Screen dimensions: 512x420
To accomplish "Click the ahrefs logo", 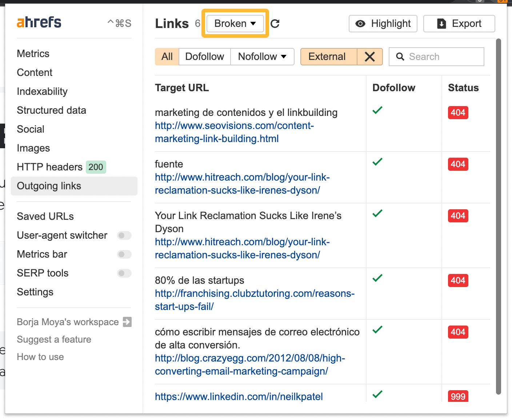I will 39,22.
